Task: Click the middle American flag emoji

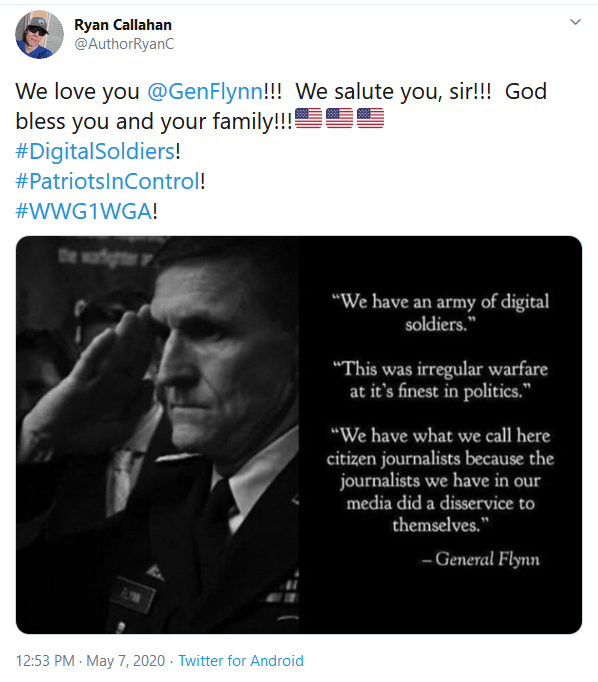Action: coord(339,118)
